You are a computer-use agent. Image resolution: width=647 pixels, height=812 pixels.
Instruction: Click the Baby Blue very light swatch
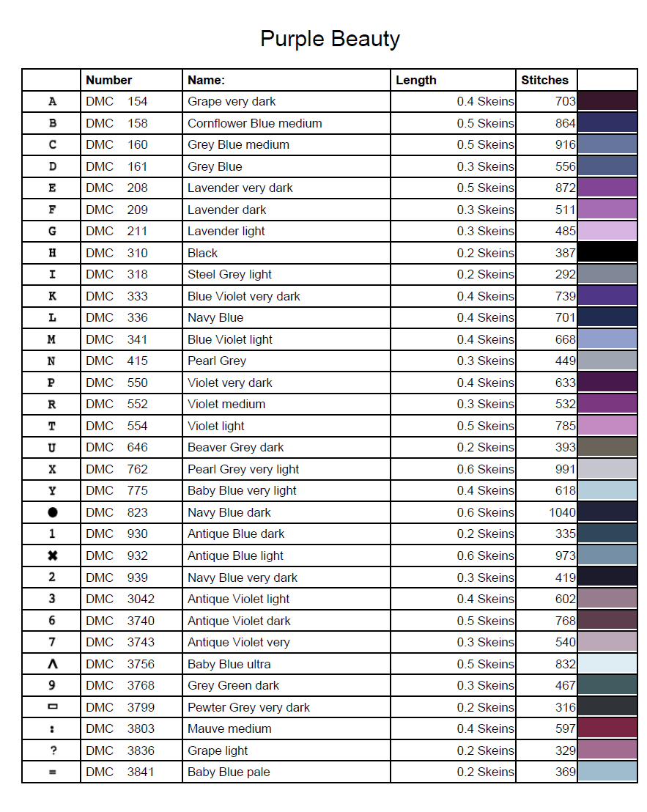pos(607,490)
